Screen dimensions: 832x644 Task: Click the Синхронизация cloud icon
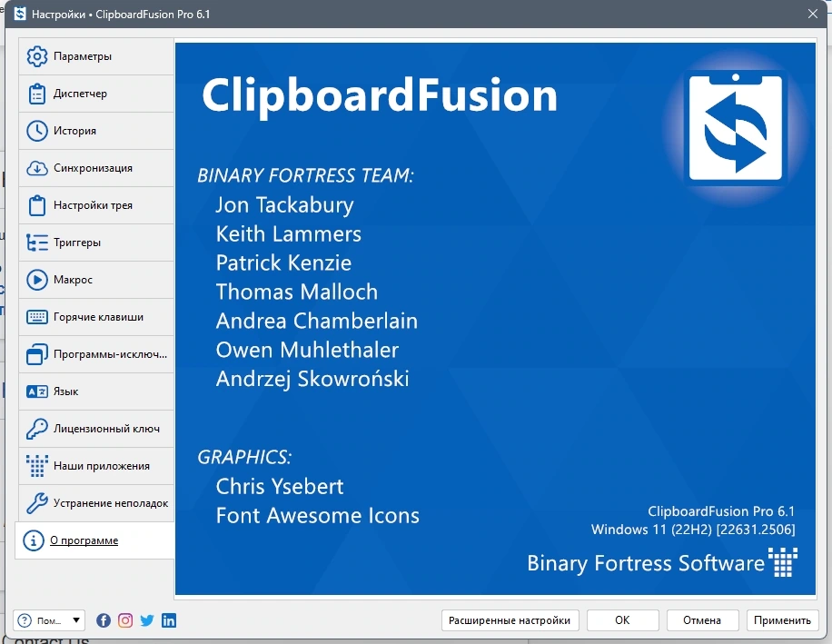(36, 168)
